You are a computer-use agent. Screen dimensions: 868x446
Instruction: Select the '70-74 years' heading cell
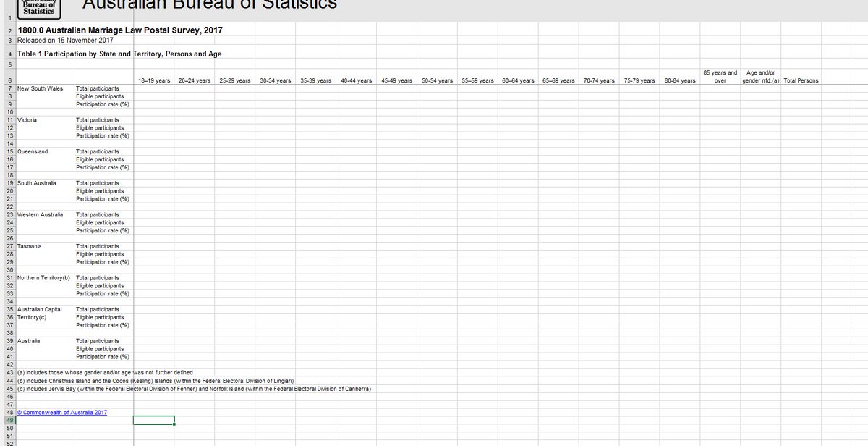(600, 80)
